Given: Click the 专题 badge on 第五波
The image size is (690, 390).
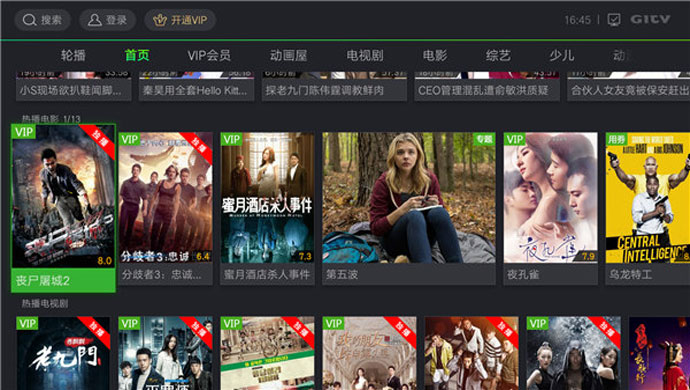Looking at the screenshot, I should pyautogui.click(x=484, y=139).
